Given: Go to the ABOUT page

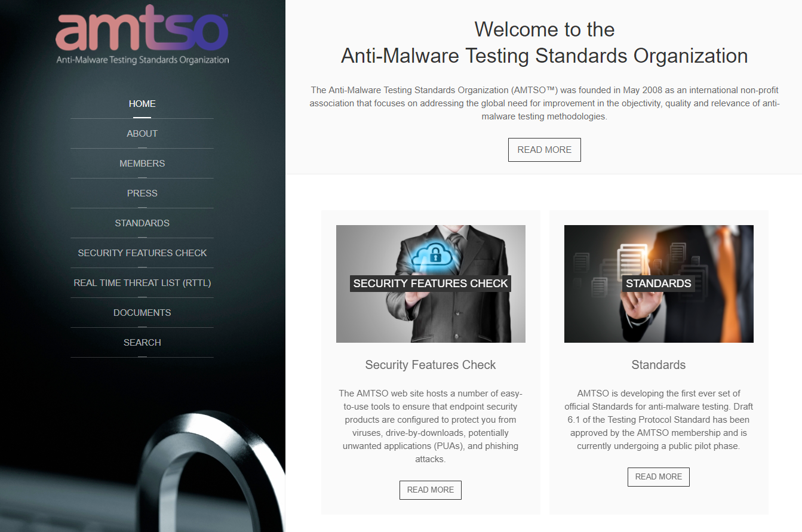Looking at the screenshot, I should (x=142, y=134).
